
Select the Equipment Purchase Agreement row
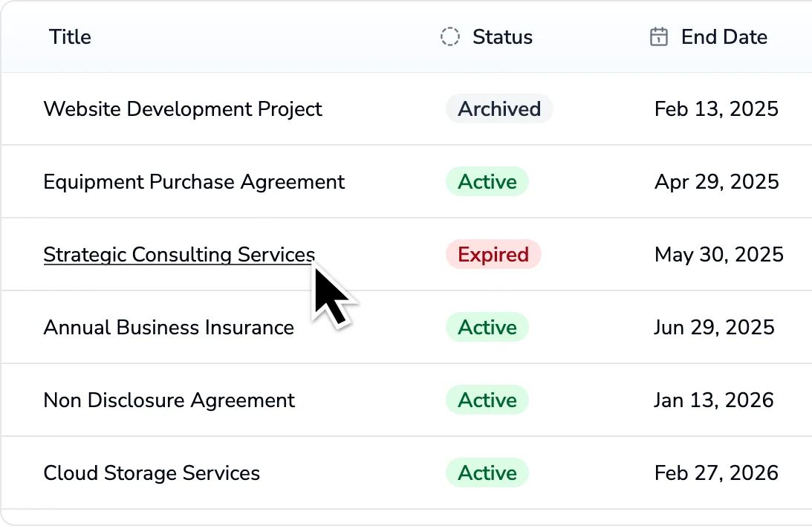[x=194, y=181]
